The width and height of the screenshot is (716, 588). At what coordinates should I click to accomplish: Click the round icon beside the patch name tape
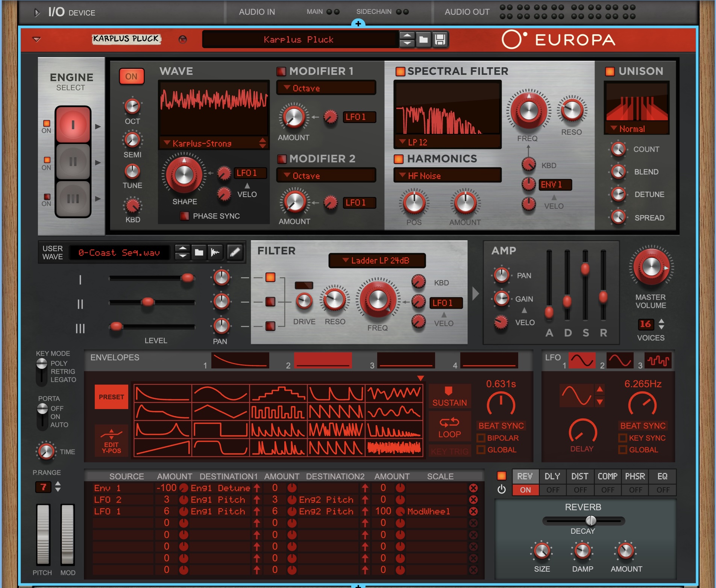coord(183,39)
